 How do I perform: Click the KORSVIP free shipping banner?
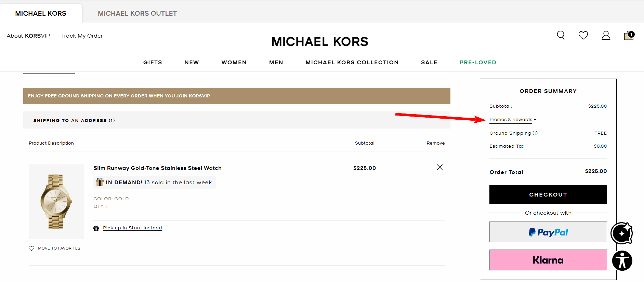tap(237, 96)
